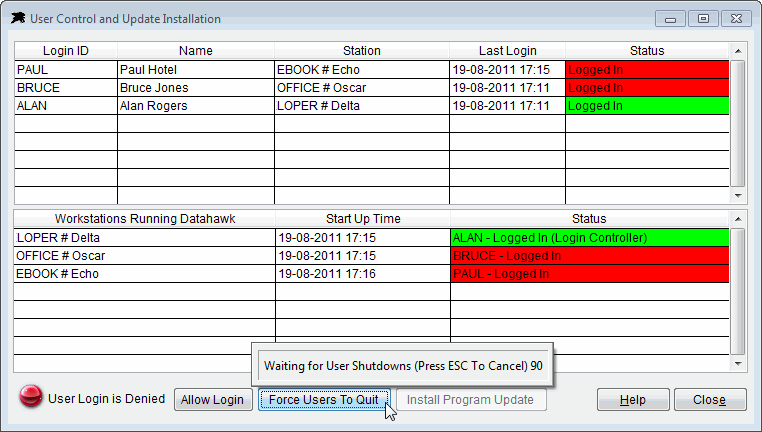The image size is (762, 432).
Task: Minimize the User Control window
Action: click(x=670, y=19)
